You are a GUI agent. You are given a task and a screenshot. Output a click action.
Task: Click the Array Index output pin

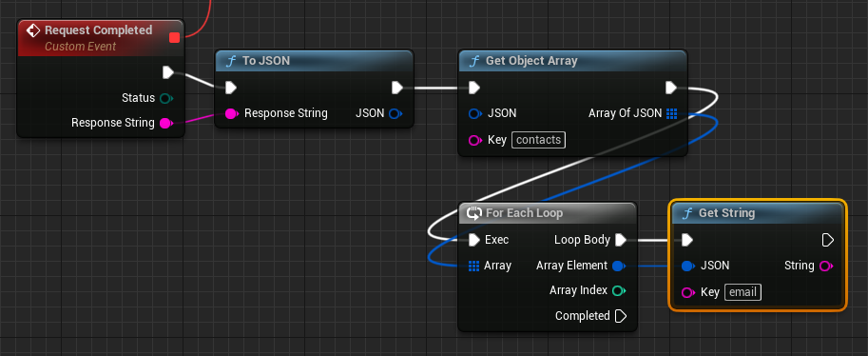click(x=619, y=290)
